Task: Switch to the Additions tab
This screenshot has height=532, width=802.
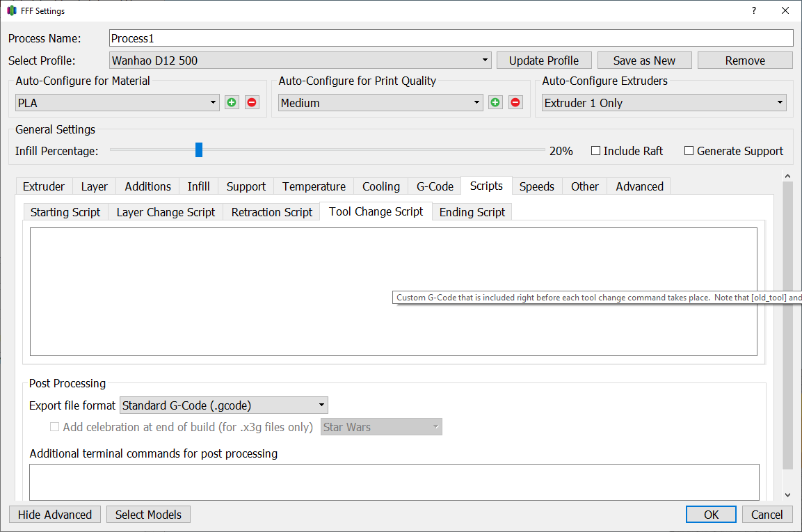Action: (x=148, y=186)
